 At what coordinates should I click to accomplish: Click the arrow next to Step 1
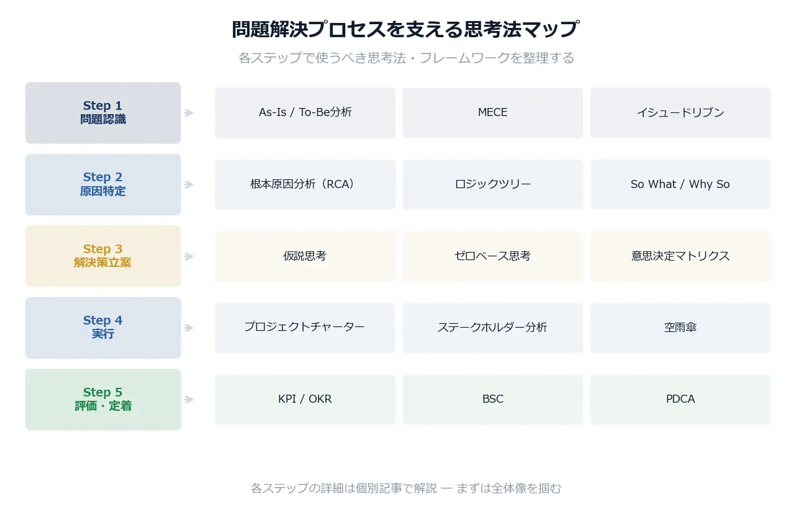[x=189, y=113]
